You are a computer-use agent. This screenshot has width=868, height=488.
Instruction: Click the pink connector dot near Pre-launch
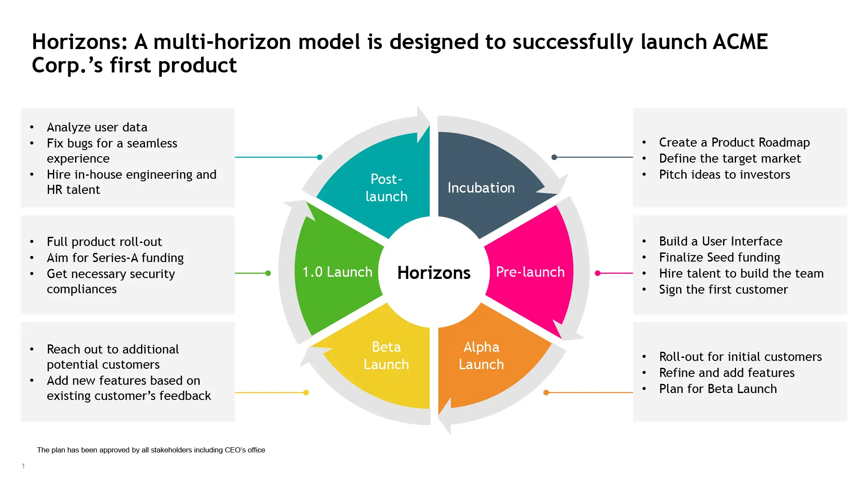click(x=598, y=273)
